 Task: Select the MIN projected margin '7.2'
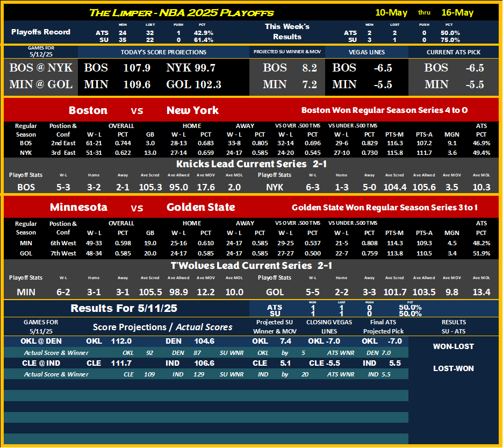(x=310, y=84)
